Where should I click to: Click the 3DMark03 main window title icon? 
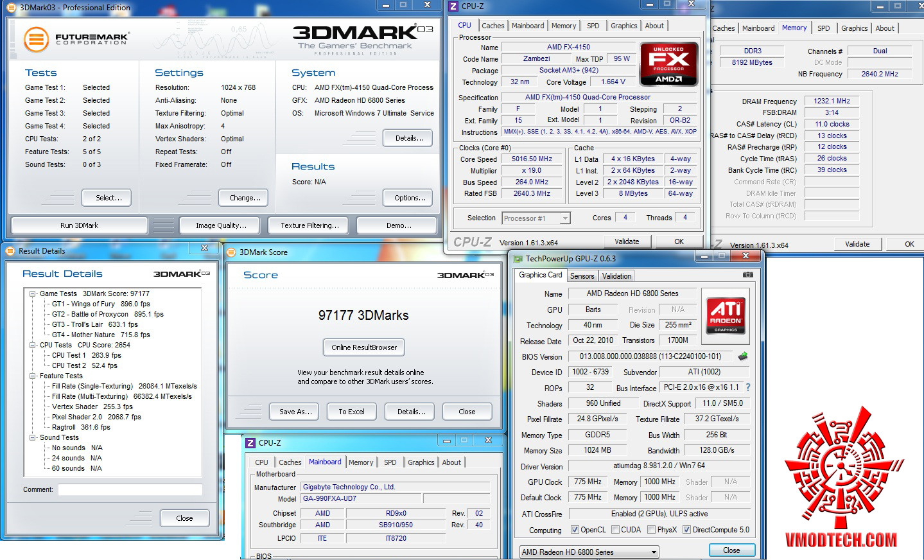tap(12, 8)
